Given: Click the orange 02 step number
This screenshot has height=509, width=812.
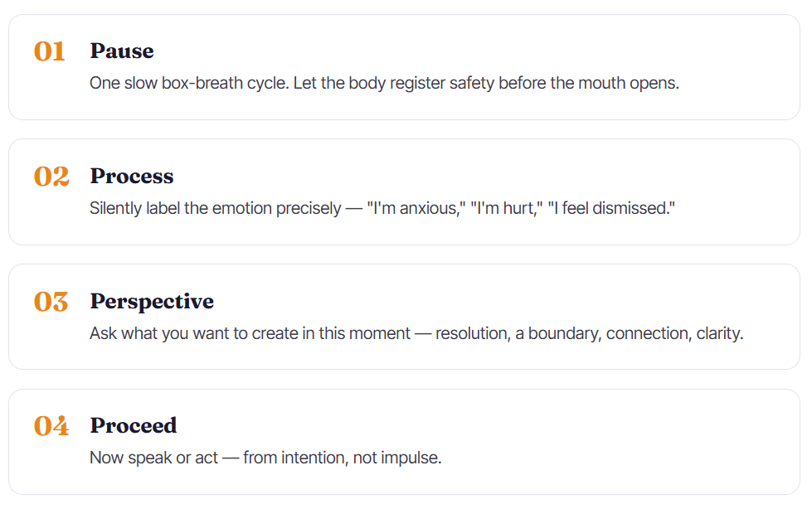Looking at the screenshot, I should [x=51, y=177].
